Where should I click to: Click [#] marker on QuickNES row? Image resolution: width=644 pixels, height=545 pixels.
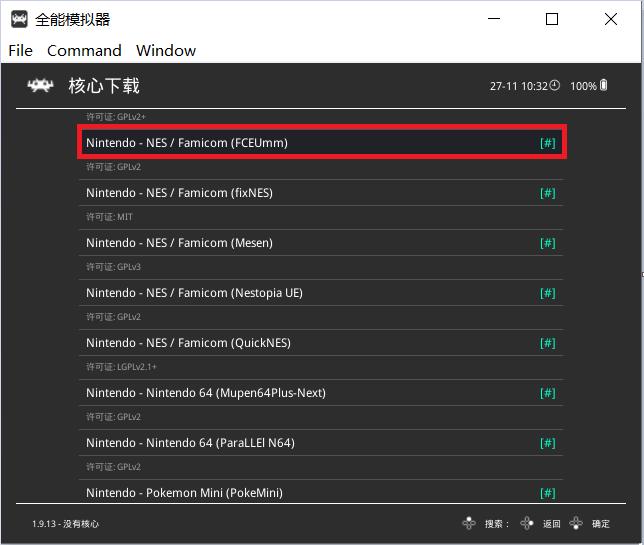point(547,343)
